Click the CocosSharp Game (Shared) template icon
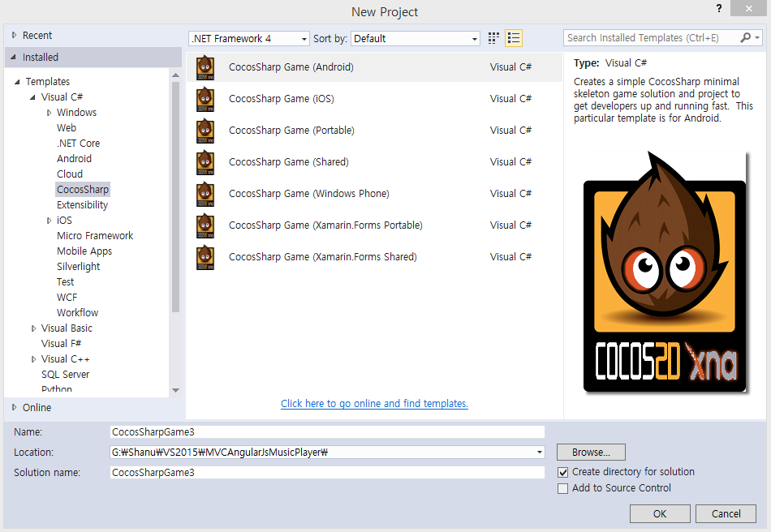 pos(205,162)
